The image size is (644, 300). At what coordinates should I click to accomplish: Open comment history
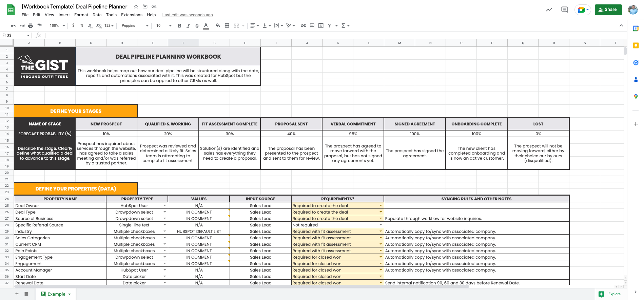565,10
